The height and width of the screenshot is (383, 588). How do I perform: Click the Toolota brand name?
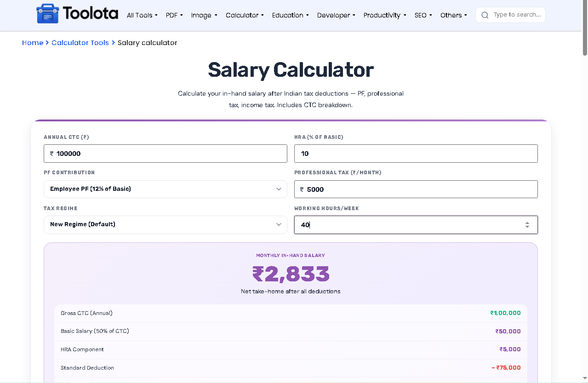pos(91,13)
